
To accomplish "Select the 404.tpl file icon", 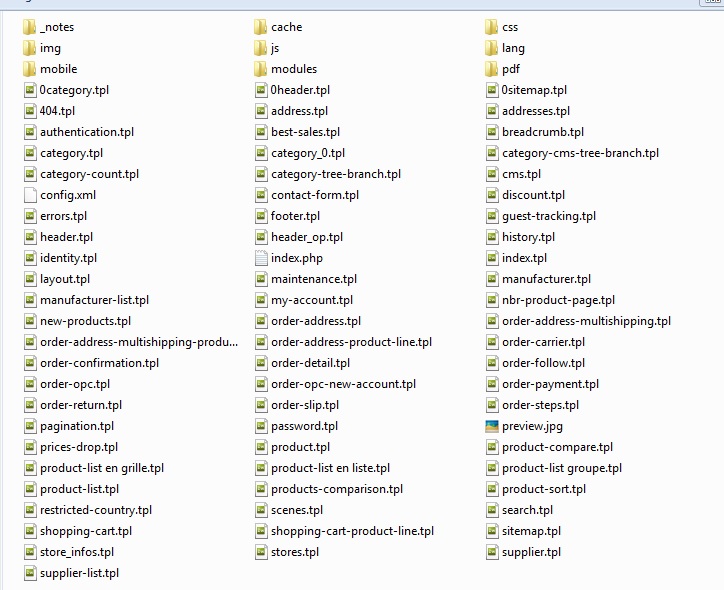I will click(x=30, y=111).
